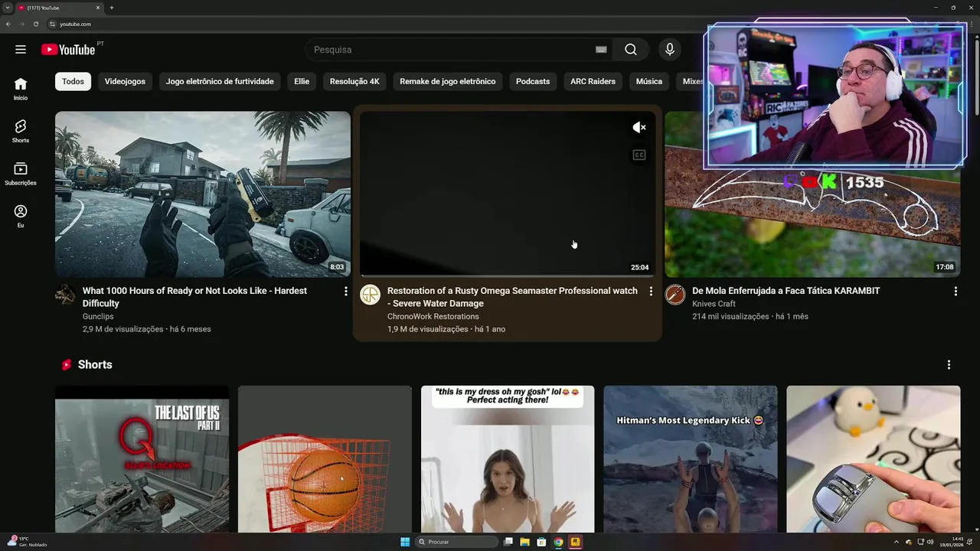This screenshot has height=551, width=980.
Task: Start voice search with the microphone icon
Action: pos(670,50)
